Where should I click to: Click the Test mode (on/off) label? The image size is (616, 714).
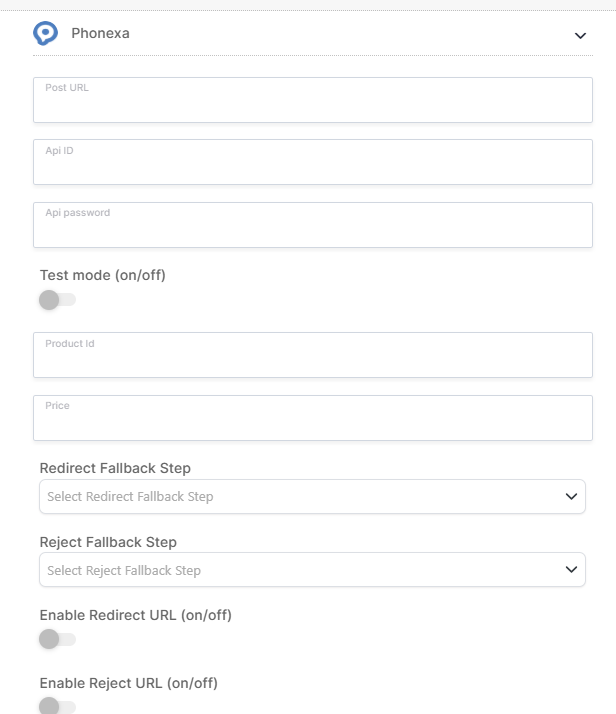102,275
